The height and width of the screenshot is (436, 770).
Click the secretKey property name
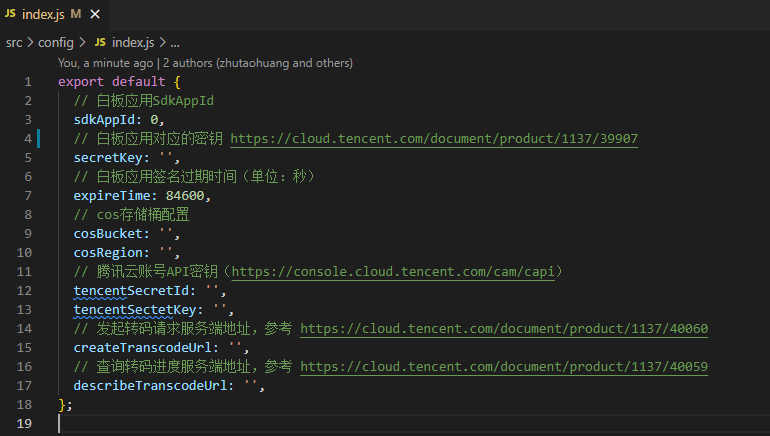pyautogui.click(x=108, y=158)
